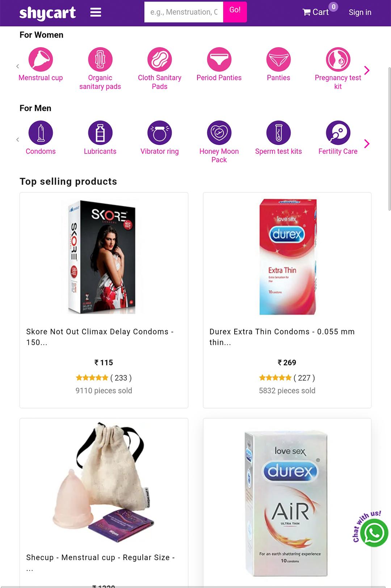Image resolution: width=391 pixels, height=588 pixels.
Task: Open the Sperm test kits icon
Action: pos(278,133)
